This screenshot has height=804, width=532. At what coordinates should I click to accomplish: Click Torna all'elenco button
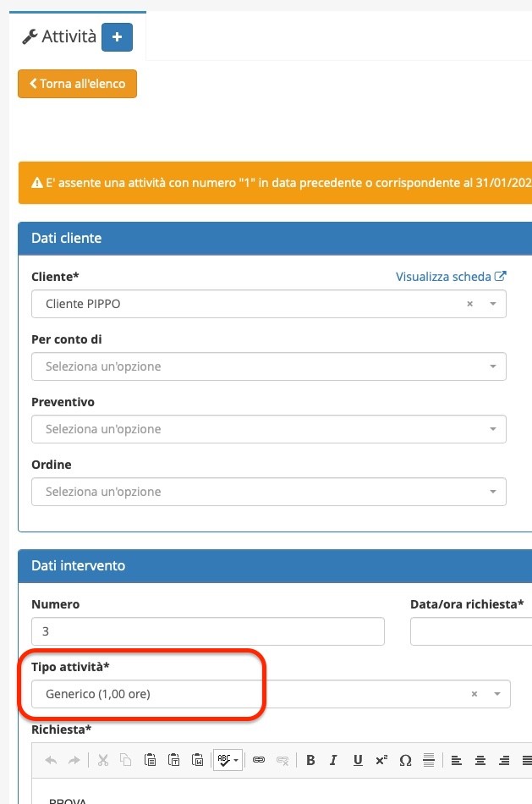click(78, 84)
